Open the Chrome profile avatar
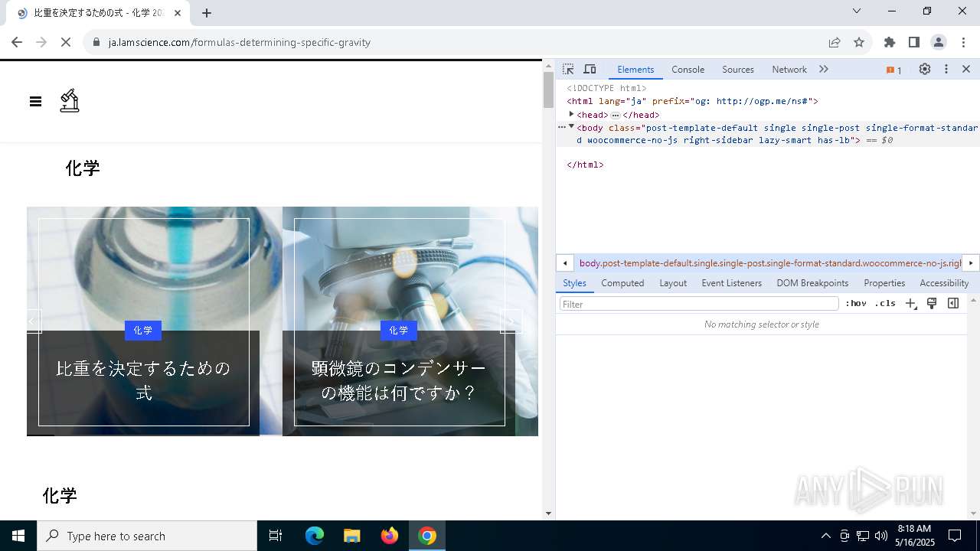Image resolution: width=980 pixels, height=551 pixels. (x=939, y=42)
